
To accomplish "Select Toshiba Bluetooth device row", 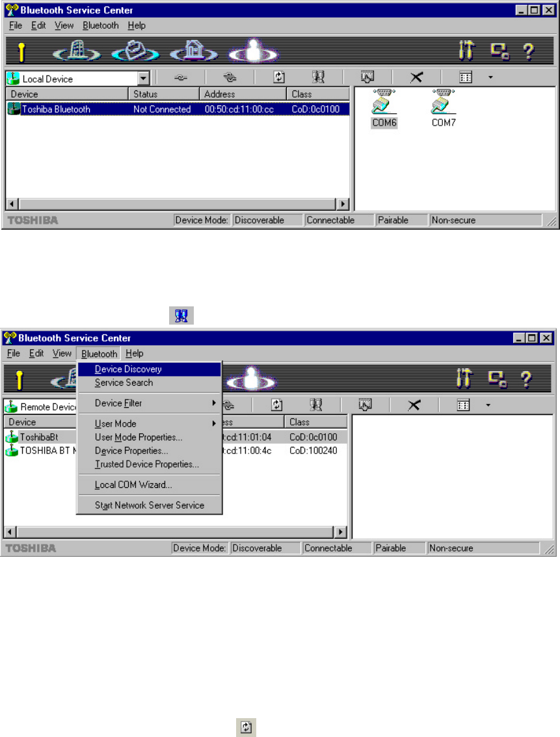I will (178, 109).
